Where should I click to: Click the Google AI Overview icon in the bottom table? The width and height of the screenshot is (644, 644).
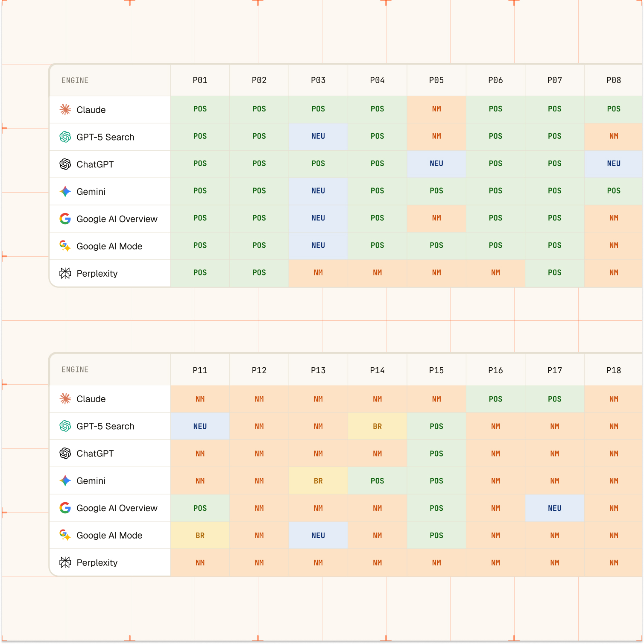[x=65, y=508]
